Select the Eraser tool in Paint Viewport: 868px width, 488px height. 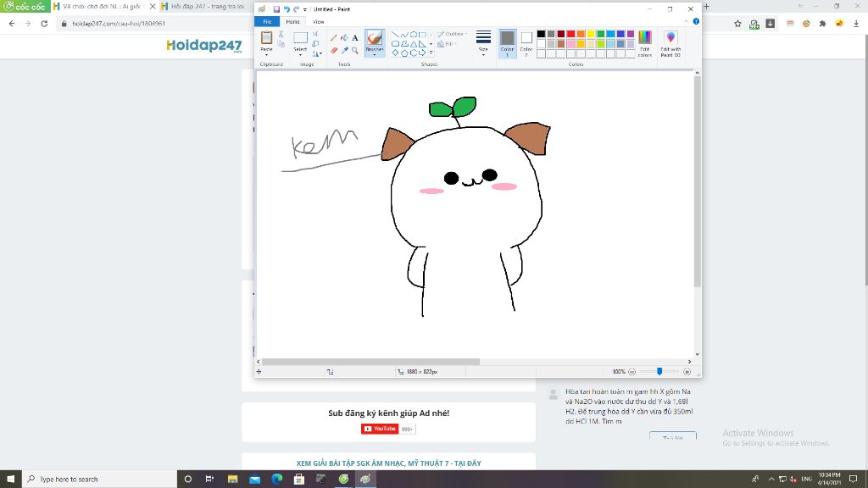coord(333,50)
